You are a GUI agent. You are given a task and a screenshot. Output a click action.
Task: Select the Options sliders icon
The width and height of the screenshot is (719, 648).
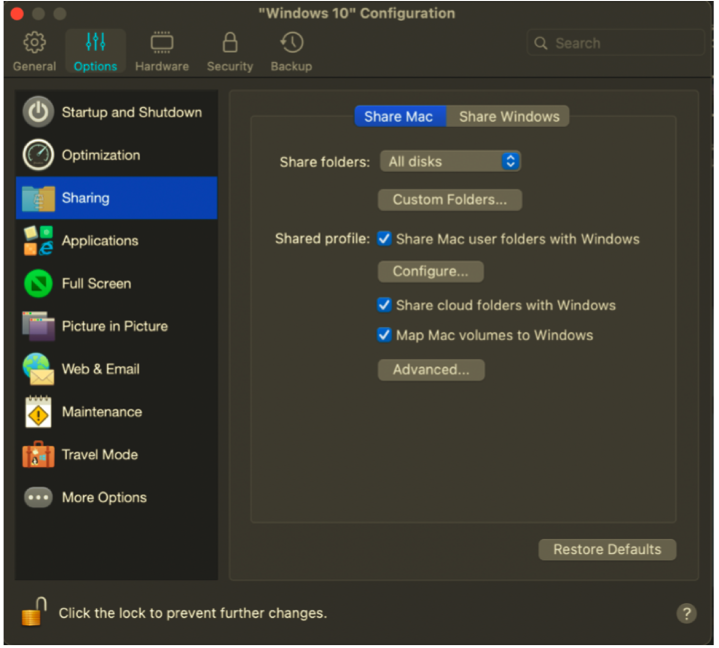[95, 43]
